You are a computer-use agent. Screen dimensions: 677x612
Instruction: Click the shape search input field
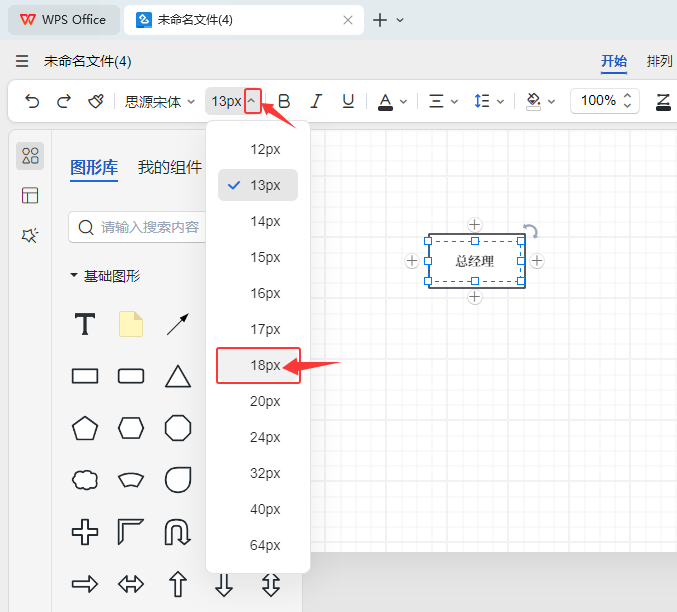tap(137, 227)
